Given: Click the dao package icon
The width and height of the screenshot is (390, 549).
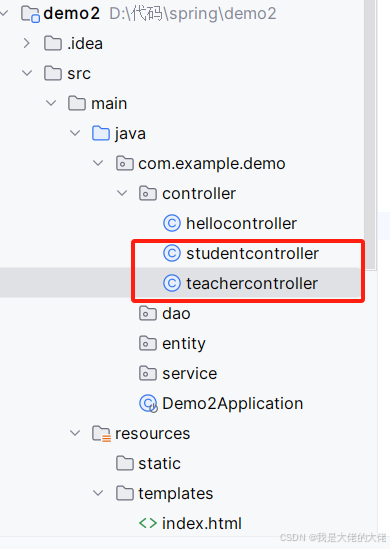Looking at the screenshot, I should click(x=148, y=313).
